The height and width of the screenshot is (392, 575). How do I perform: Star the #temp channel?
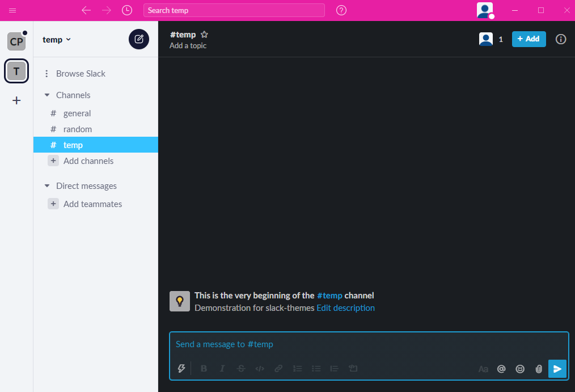(x=204, y=35)
